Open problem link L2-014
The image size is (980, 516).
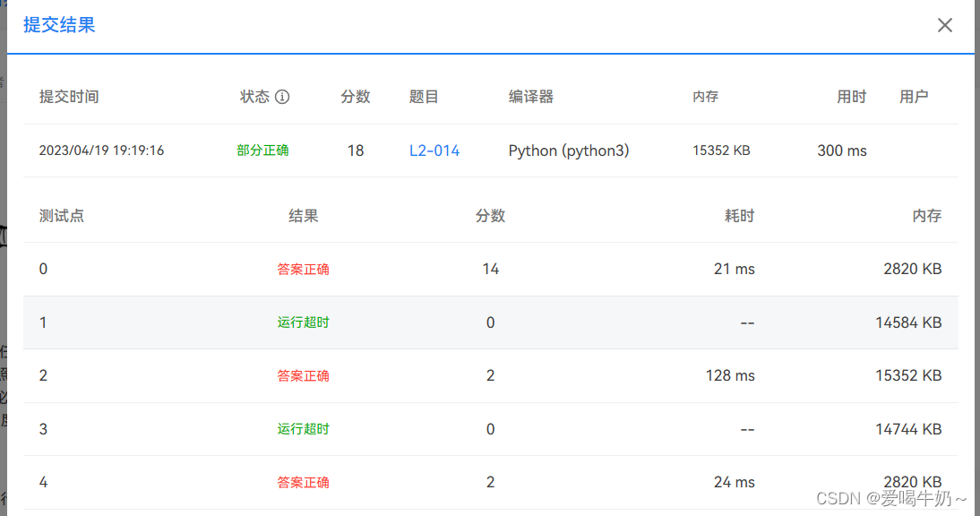[x=434, y=150]
